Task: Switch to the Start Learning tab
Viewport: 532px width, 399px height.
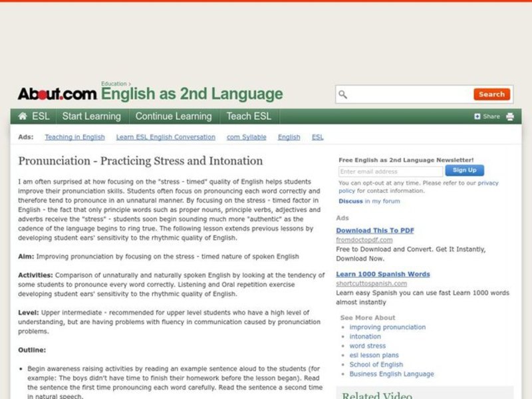Action: (x=91, y=116)
